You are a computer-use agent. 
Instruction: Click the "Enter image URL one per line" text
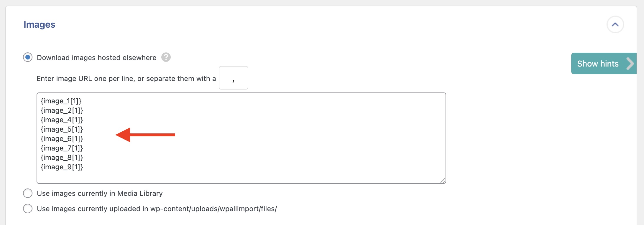[x=126, y=79]
